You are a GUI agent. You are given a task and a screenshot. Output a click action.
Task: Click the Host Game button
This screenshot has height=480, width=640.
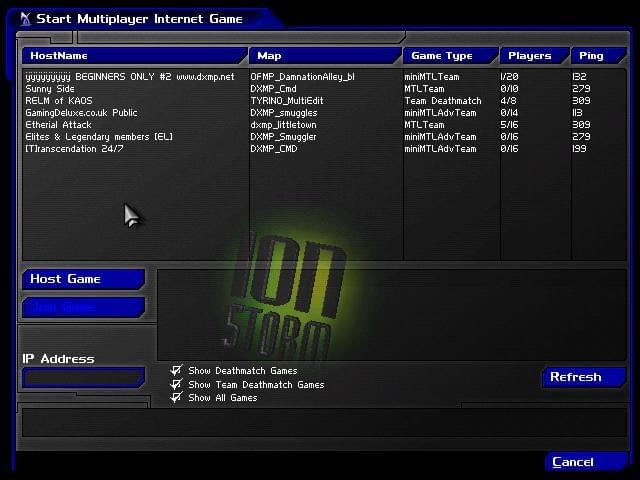(x=84, y=279)
